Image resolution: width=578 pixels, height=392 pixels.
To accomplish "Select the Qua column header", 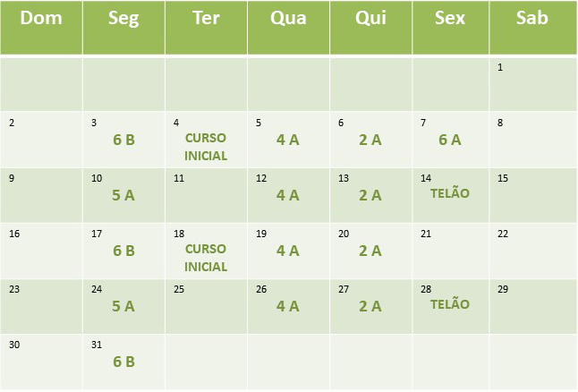I will click(x=288, y=28).
